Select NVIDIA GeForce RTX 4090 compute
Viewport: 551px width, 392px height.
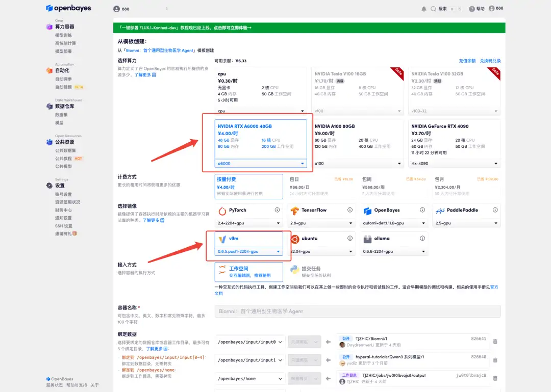[x=454, y=143]
